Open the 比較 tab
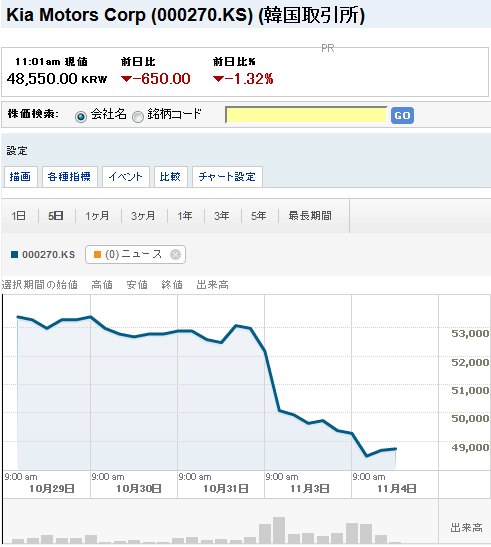The width and height of the screenshot is (491, 547). click(171, 177)
